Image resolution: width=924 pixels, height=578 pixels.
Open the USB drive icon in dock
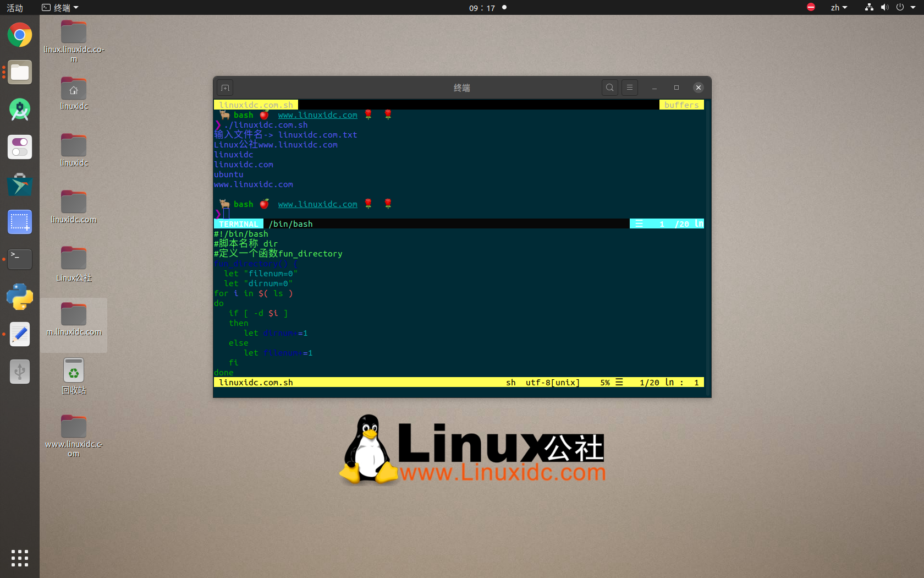pos(20,372)
